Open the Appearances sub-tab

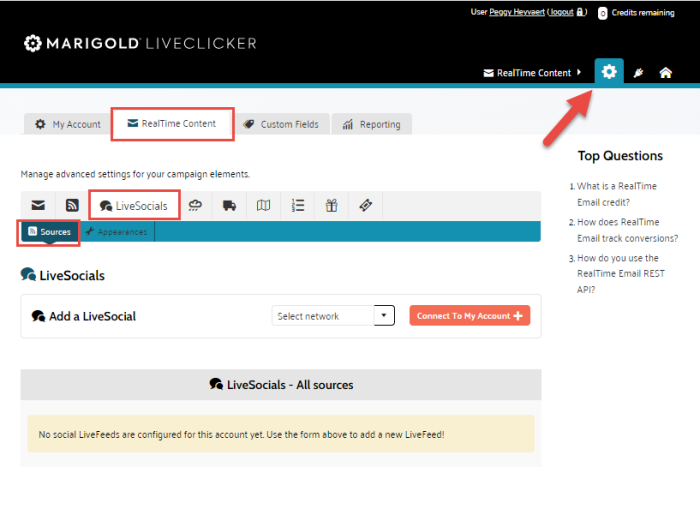coord(117,232)
